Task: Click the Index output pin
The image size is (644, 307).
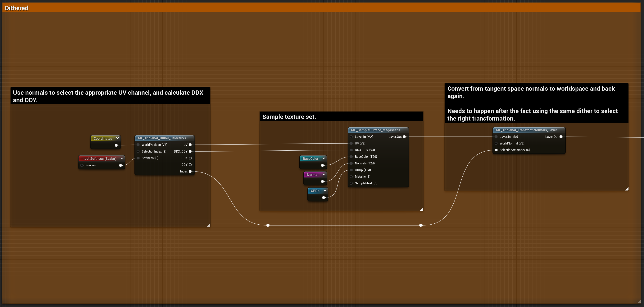Action: [190, 171]
